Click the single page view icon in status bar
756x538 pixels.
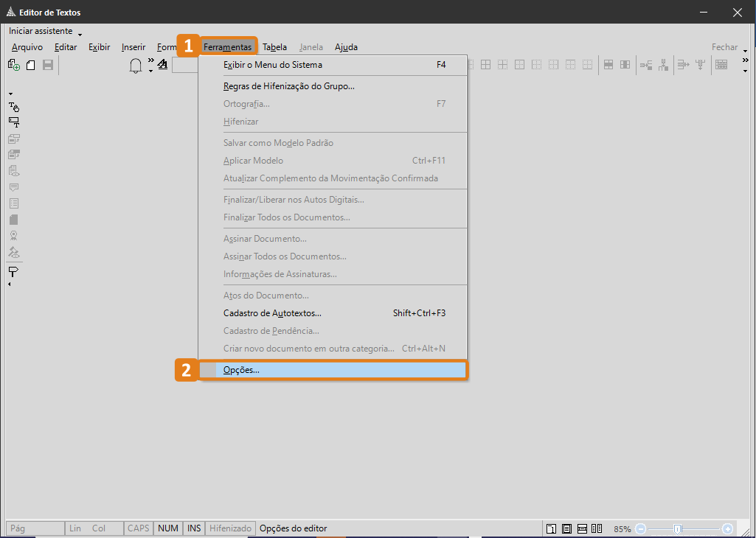click(551, 528)
